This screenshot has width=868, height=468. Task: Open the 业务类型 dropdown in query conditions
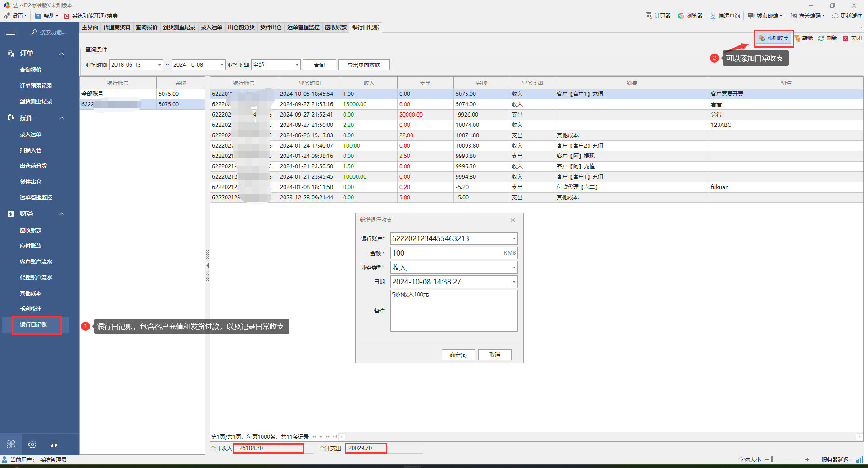(297, 65)
